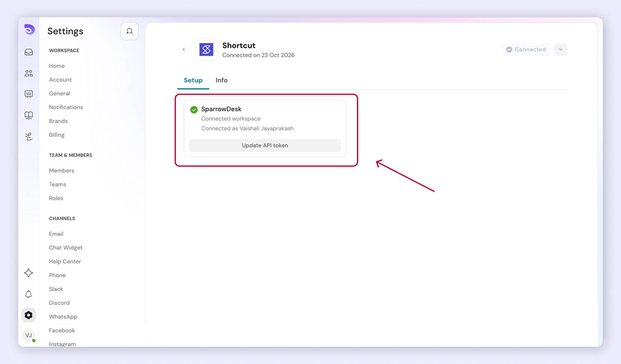Click the Shortcut app logo
Image resolution: width=621 pixels, height=364 pixels.
pos(206,49)
